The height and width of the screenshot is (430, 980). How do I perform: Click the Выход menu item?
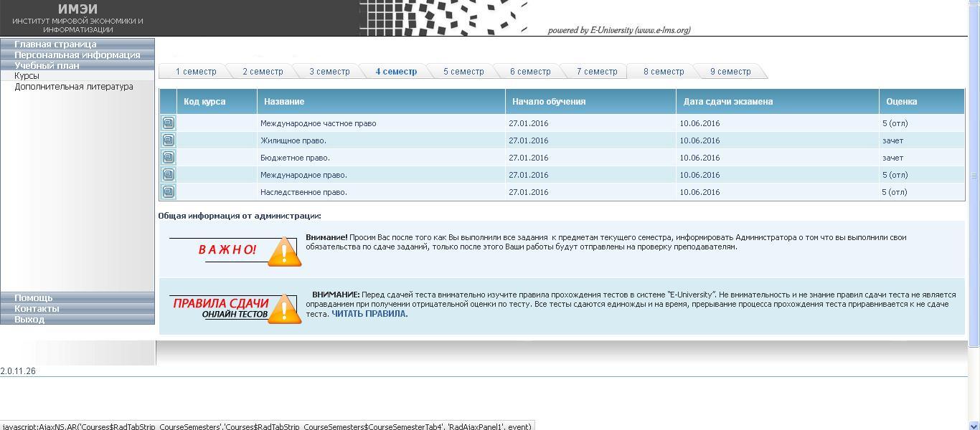[29, 319]
